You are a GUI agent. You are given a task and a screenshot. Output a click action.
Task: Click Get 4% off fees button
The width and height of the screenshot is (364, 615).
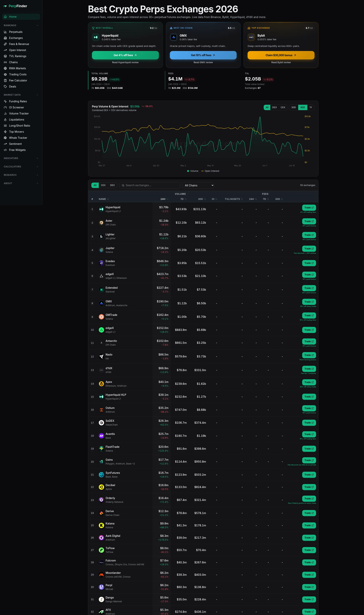(125, 55)
